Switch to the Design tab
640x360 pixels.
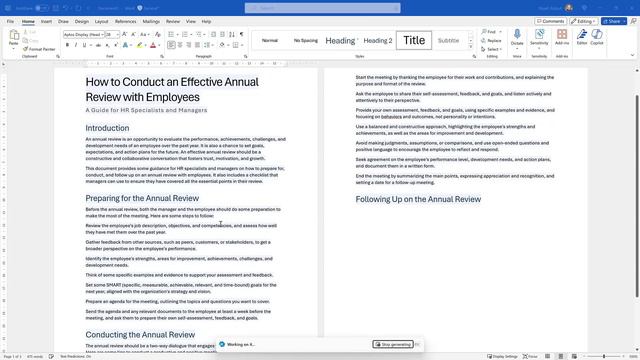pyautogui.click(x=82, y=21)
